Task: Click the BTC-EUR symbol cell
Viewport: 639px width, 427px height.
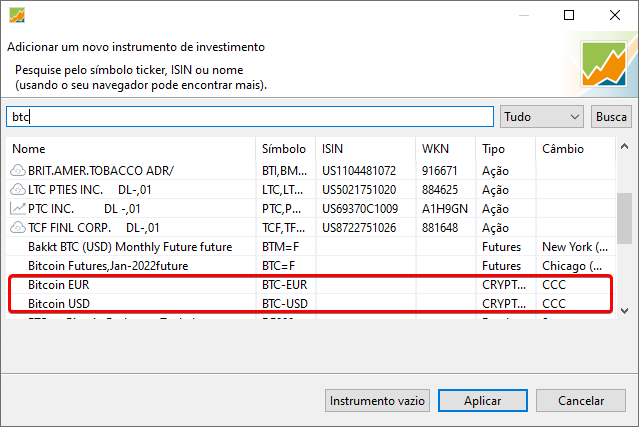Action: [x=284, y=285]
